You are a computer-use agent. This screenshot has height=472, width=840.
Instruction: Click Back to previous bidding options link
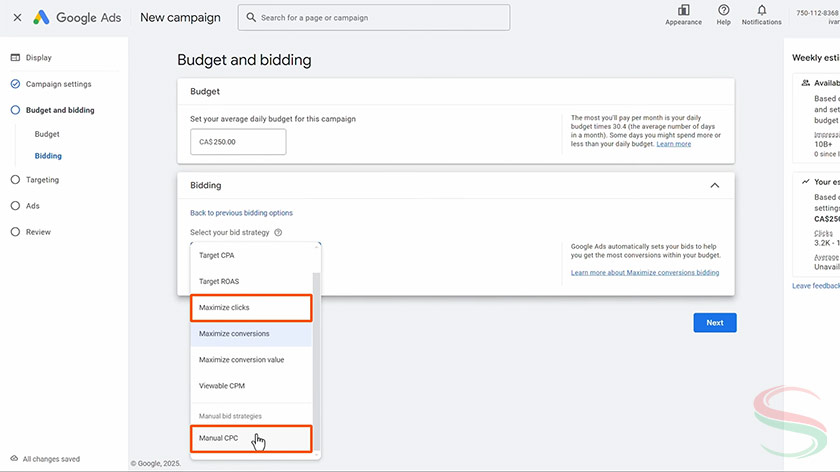pos(241,213)
